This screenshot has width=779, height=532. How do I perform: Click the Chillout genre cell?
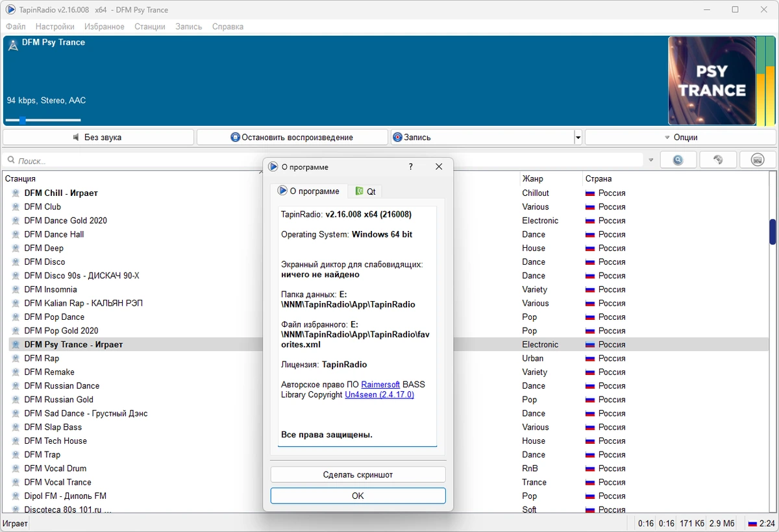click(x=536, y=193)
